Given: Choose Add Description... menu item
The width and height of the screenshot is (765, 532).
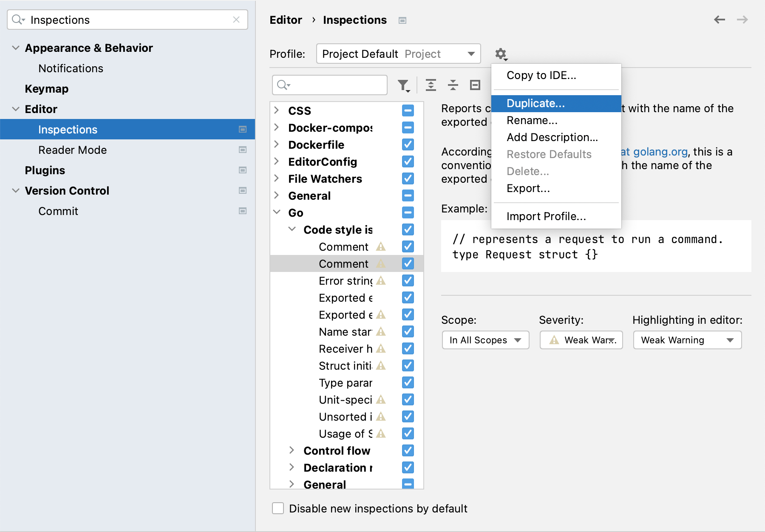Looking at the screenshot, I should [x=556, y=137].
